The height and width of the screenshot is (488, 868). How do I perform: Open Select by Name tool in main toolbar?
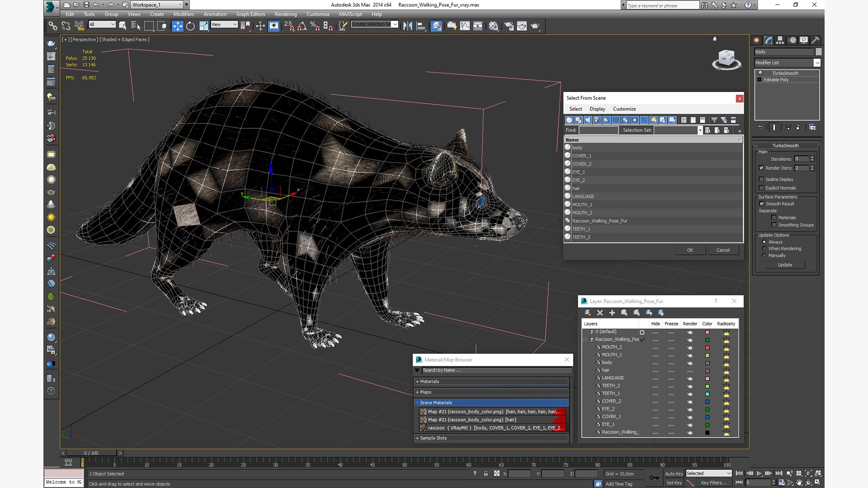pyautogui.click(x=135, y=26)
